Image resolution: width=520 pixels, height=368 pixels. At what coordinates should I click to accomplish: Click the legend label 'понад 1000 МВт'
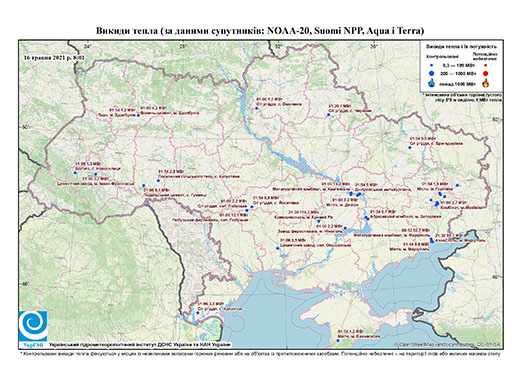pyautogui.click(x=458, y=83)
